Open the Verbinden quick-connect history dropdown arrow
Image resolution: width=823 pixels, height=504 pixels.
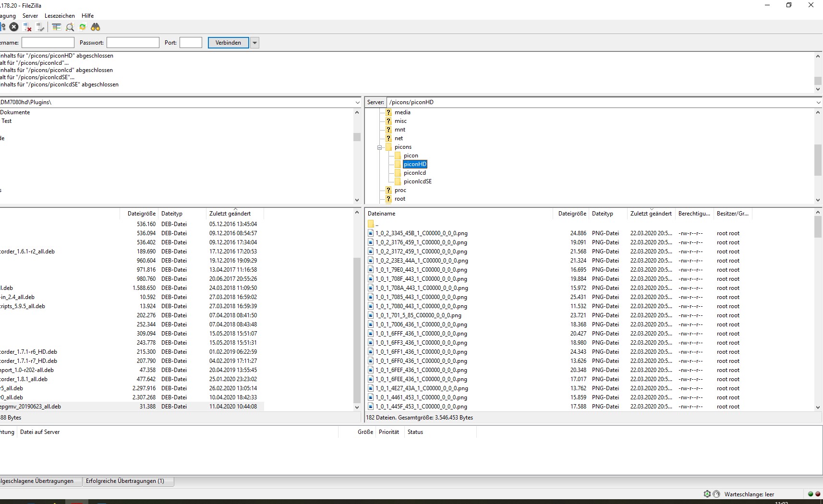pos(255,43)
